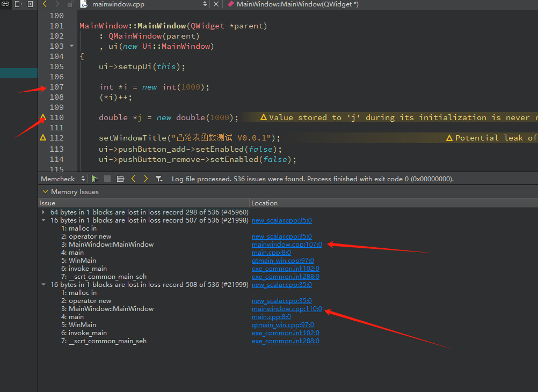
Task: Select '16 bytes' loss record 508 of 536 row
Action: 149,285
